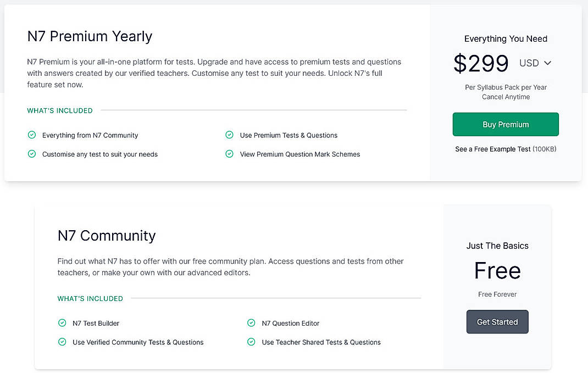Click the Free Forever text
Image resolution: width=588 pixels, height=373 pixels.
tap(497, 294)
